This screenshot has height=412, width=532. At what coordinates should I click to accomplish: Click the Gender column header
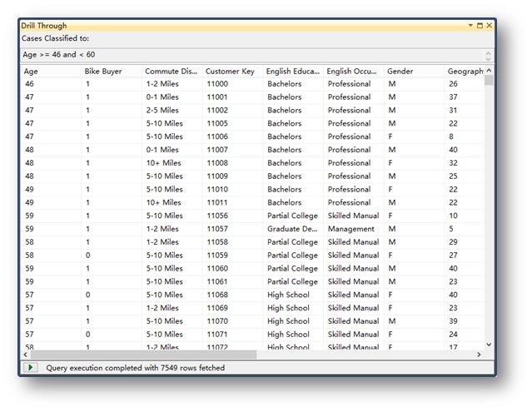coord(413,72)
